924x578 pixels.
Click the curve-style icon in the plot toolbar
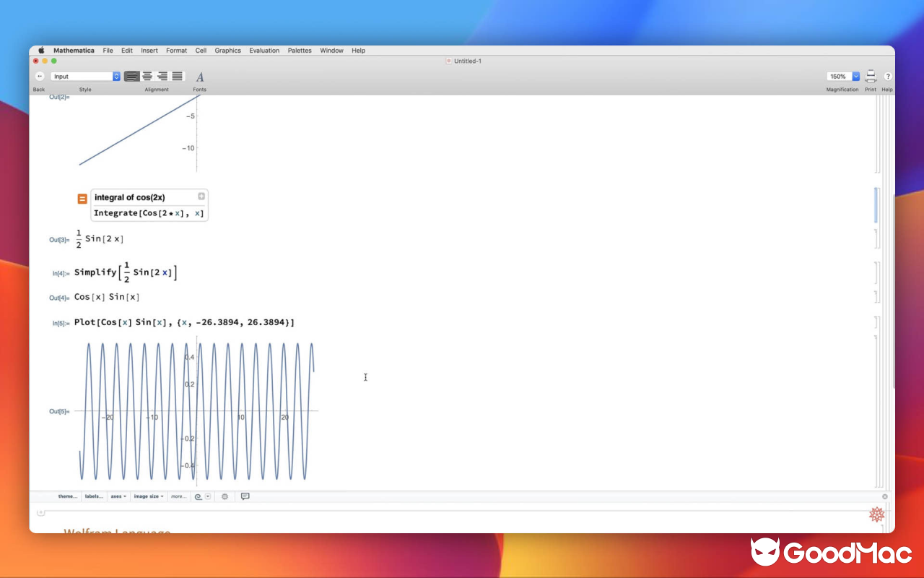(199, 496)
